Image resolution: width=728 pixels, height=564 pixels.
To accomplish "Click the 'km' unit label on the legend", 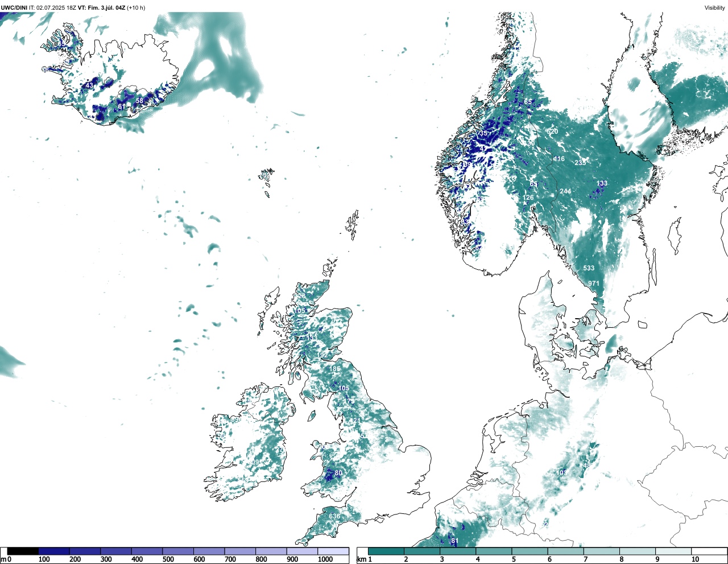I will click(x=361, y=559).
